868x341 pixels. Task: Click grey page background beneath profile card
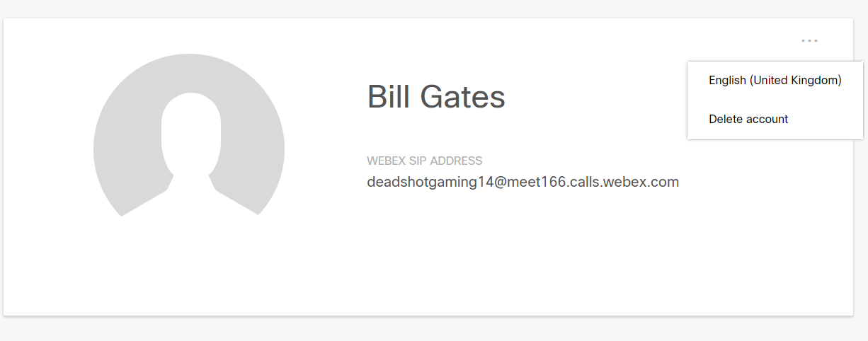(434, 330)
